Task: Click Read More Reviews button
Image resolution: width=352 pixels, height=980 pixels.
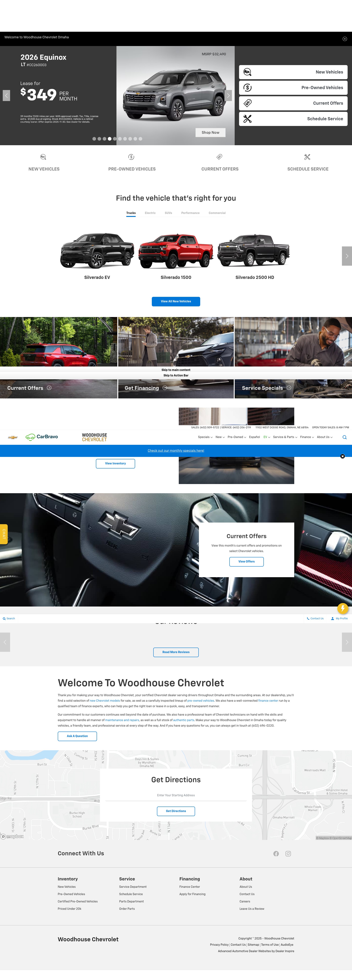Action: (176, 652)
